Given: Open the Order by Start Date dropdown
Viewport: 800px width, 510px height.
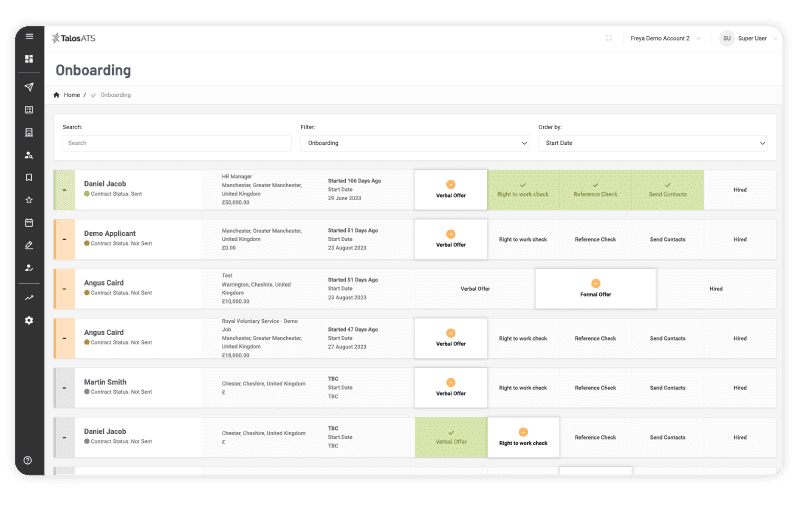Looking at the screenshot, I should (653, 143).
